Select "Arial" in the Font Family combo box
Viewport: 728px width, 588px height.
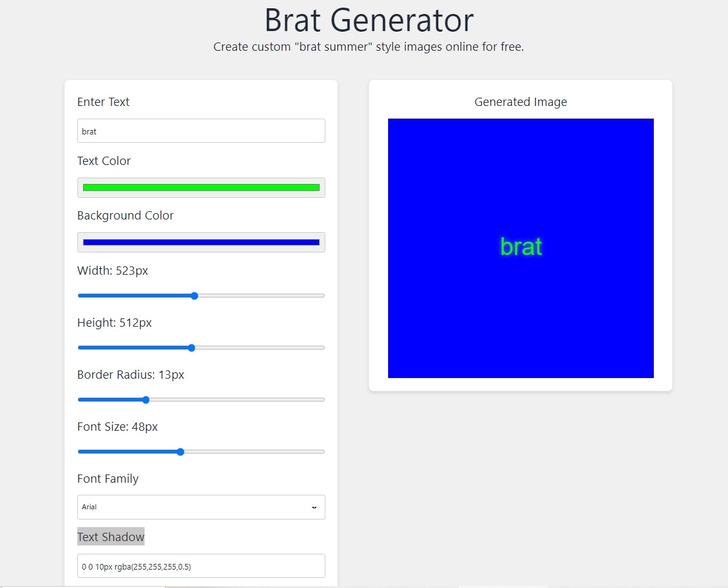[x=201, y=507]
